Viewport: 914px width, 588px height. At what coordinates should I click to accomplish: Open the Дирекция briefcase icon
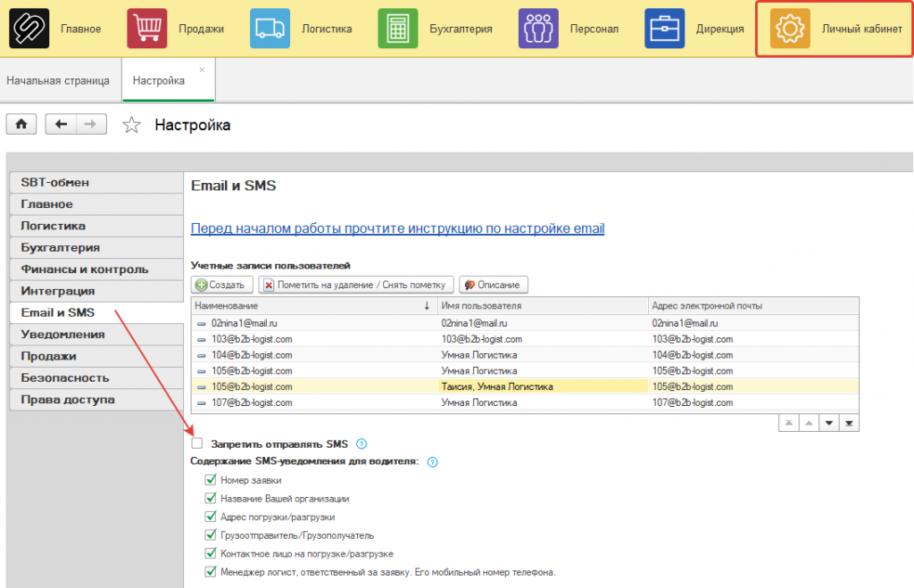pos(664,28)
